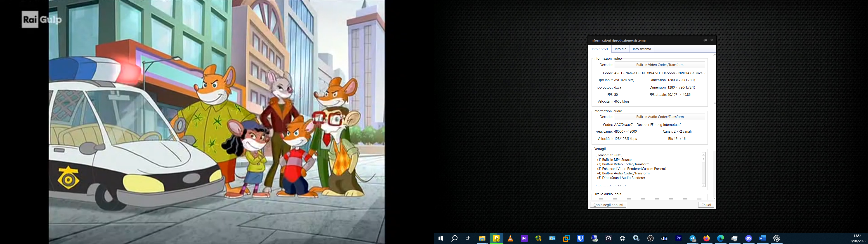Open Telegram from the taskbar
Screen dimensions: 868x244
point(692,238)
